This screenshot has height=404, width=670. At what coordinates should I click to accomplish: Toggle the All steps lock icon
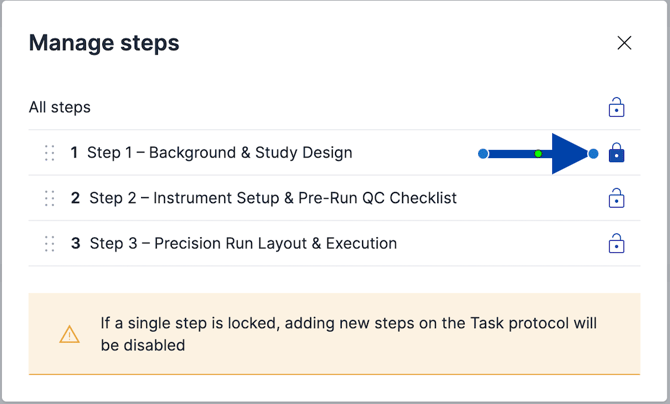[616, 107]
